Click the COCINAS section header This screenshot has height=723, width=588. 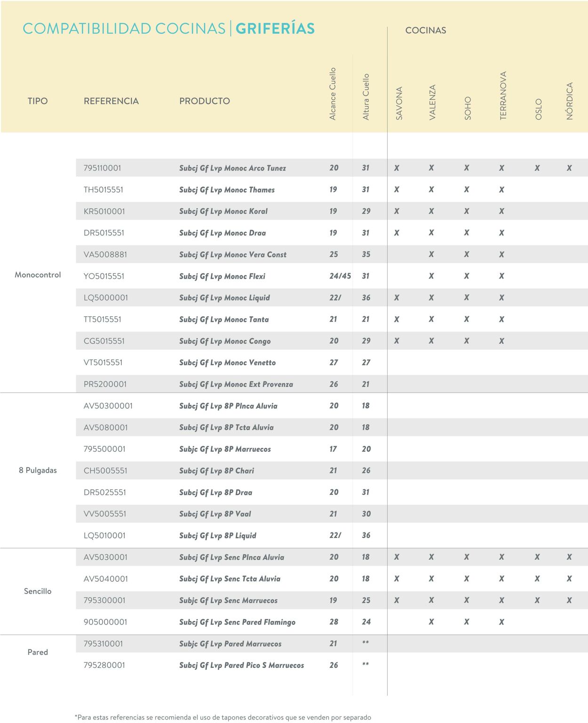tap(425, 31)
